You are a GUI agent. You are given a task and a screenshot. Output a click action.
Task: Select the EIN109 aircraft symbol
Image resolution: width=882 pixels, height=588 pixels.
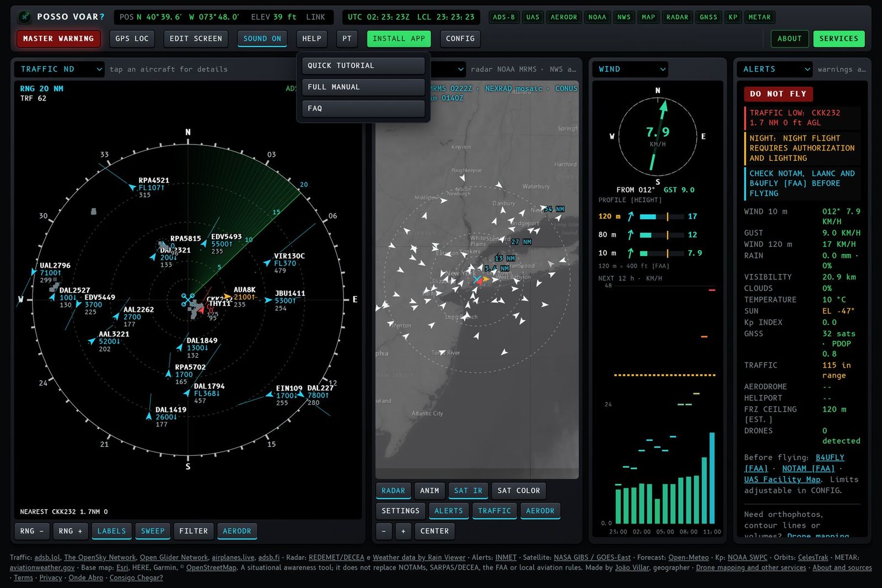coord(270,395)
